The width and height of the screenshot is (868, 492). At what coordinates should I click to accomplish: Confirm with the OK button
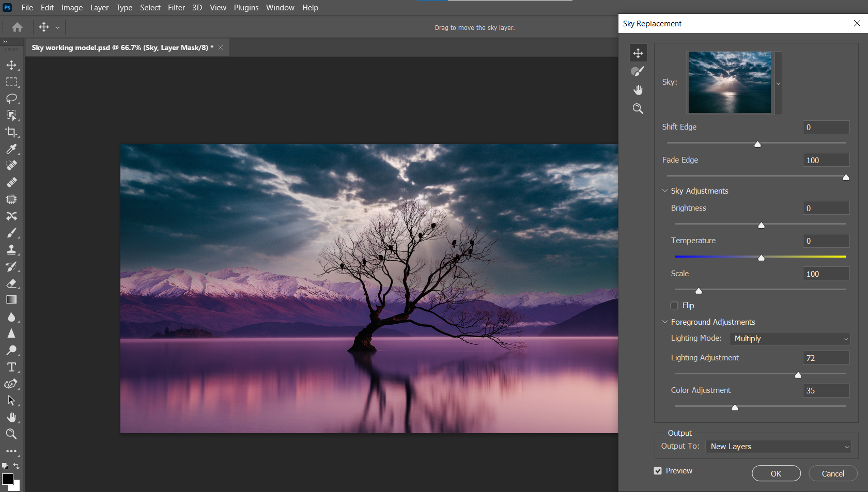776,473
